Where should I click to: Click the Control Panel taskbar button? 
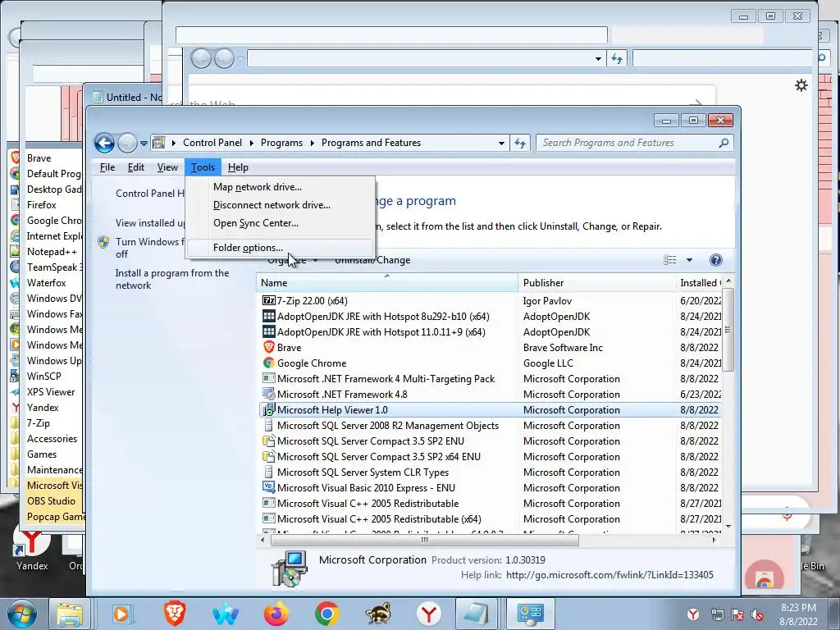531,614
